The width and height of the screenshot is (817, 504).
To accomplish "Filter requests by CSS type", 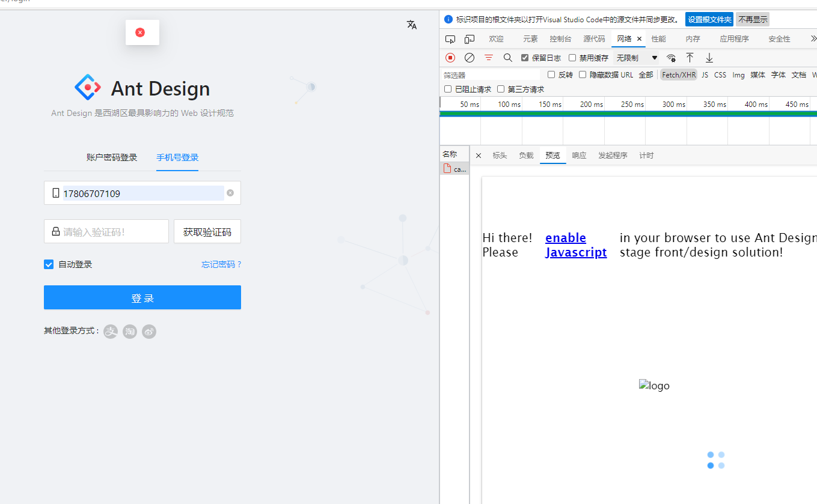I will [x=720, y=75].
